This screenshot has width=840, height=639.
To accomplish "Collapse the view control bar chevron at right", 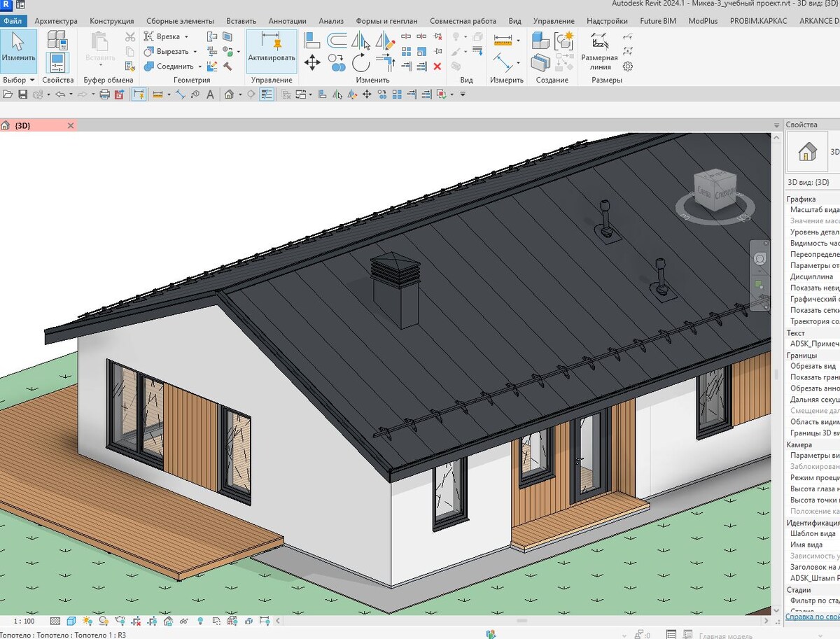I will pyautogui.click(x=278, y=620).
